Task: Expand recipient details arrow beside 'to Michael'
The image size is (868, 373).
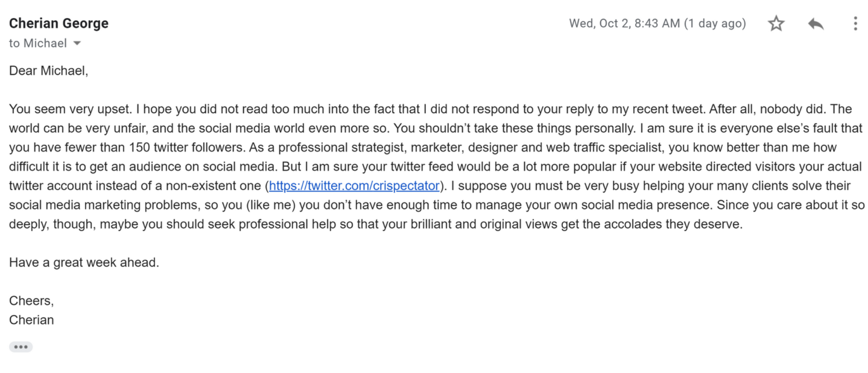Action: click(77, 43)
